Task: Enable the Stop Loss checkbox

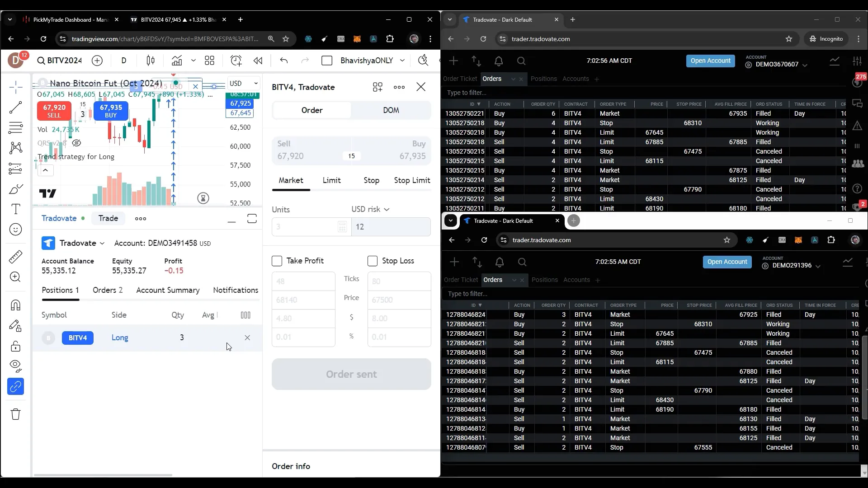Action: [x=373, y=261]
